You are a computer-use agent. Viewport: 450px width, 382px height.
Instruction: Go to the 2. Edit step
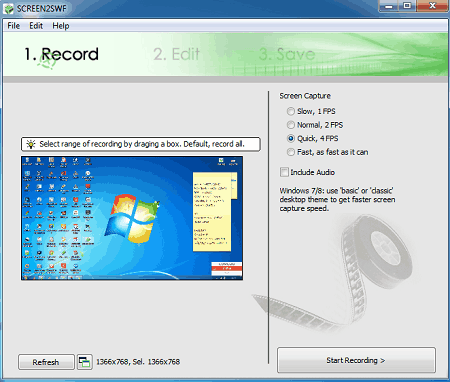click(176, 54)
